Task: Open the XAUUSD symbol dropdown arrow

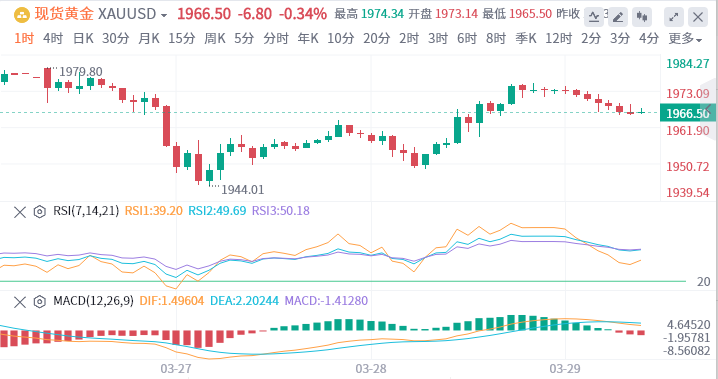Action: pyautogui.click(x=164, y=16)
